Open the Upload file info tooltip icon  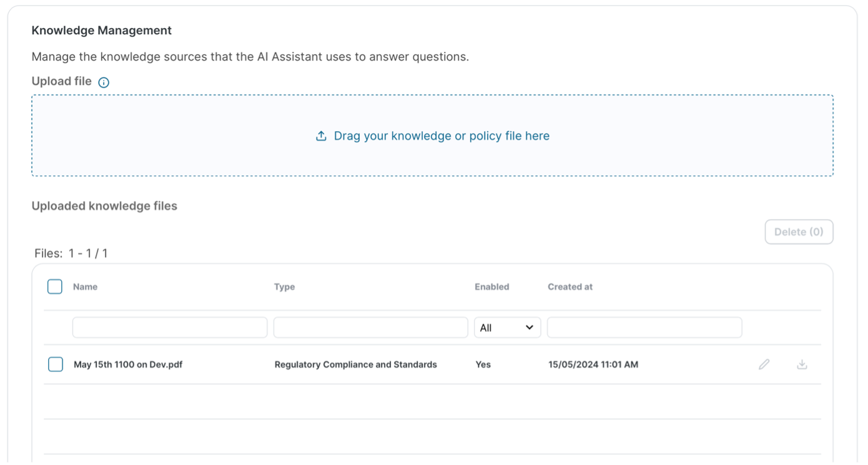[104, 81]
